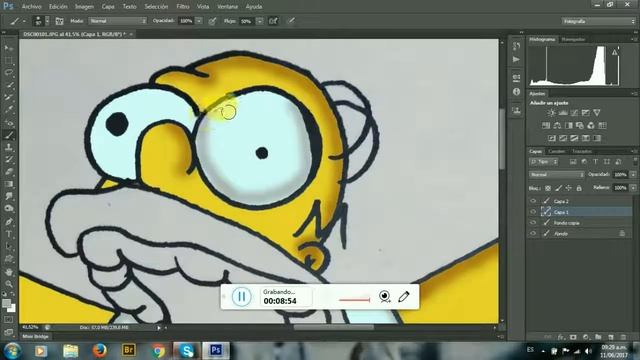Screen dimensions: 640x360
Task: Open the History panel icon in the dock
Action: click(516, 46)
